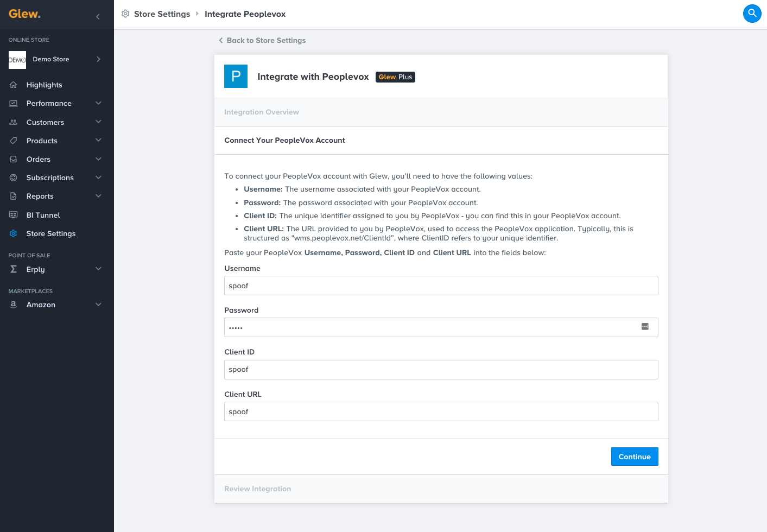Click the Customers people icon
Viewport: 767px width, 532px height.
tap(14, 122)
